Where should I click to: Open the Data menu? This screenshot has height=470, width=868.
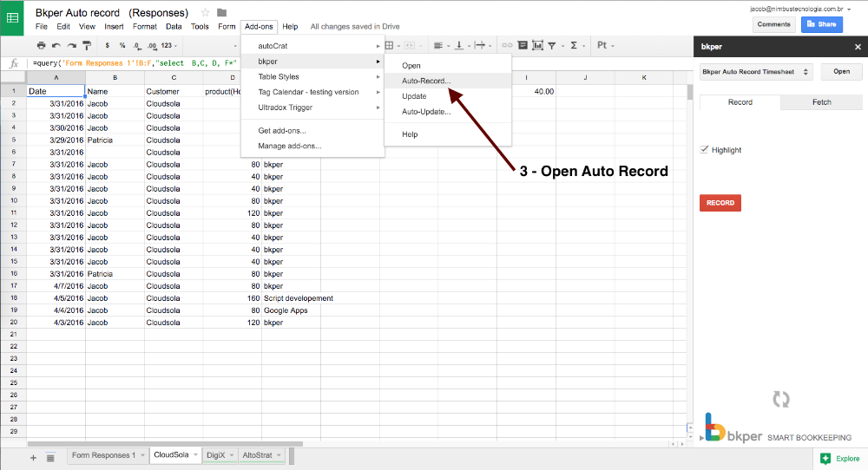coord(174,27)
